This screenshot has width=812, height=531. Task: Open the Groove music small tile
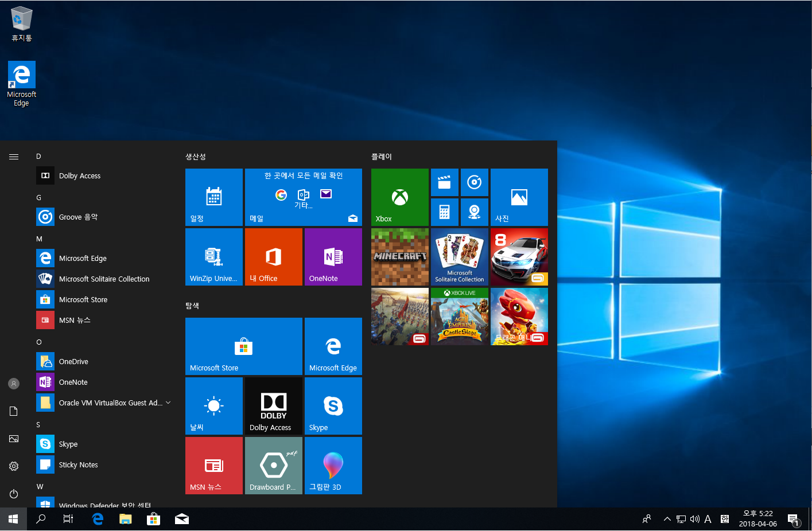click(x=475, y=182)
